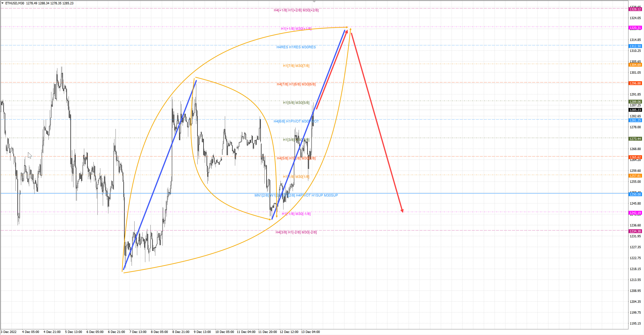Click the H4RES H1RES M30RES level label
The width and height of the screenshot is (644, 335).
click(x=296, y=47)
